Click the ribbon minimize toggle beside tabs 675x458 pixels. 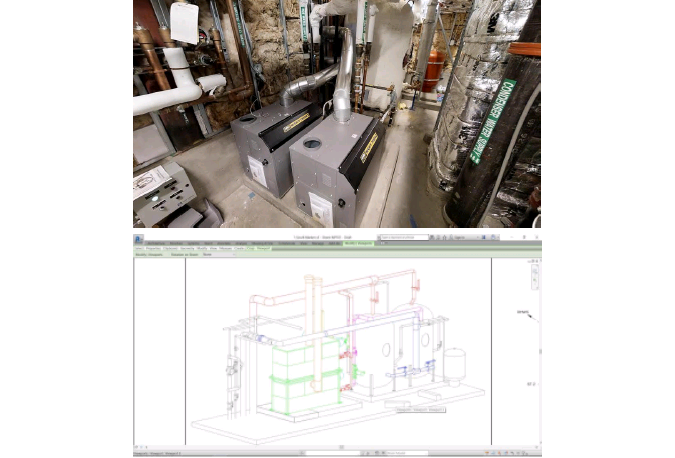382,243
